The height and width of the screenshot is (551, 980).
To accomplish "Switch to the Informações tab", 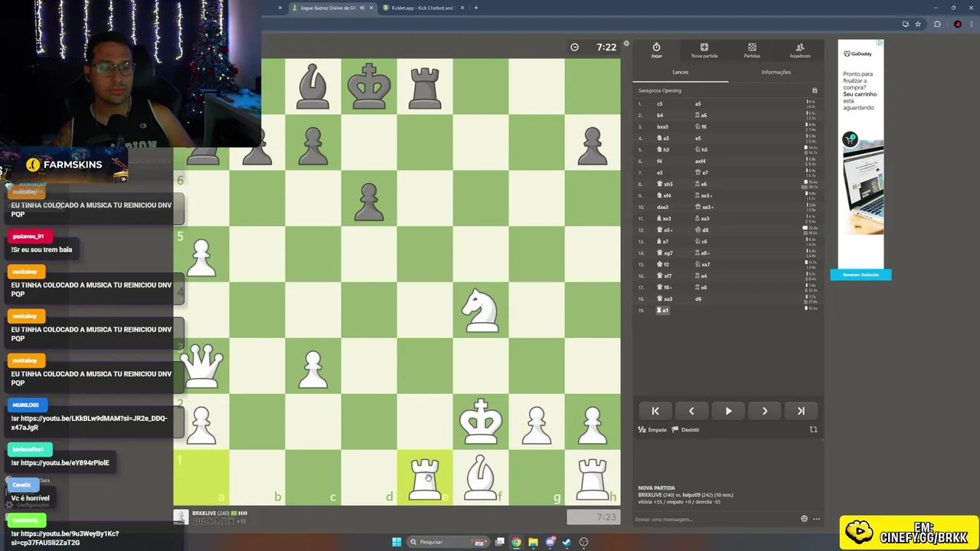I will coord(776,72).
